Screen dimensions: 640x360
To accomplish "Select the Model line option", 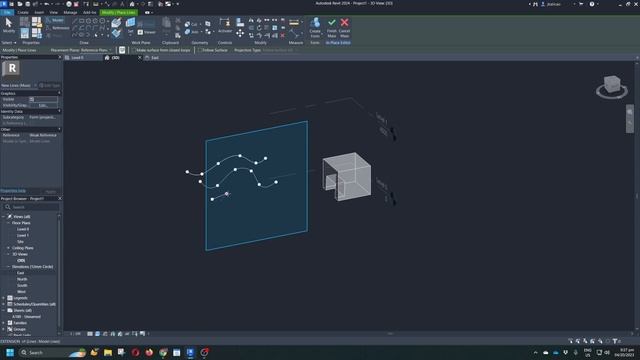I will click(x=55, y=20).
